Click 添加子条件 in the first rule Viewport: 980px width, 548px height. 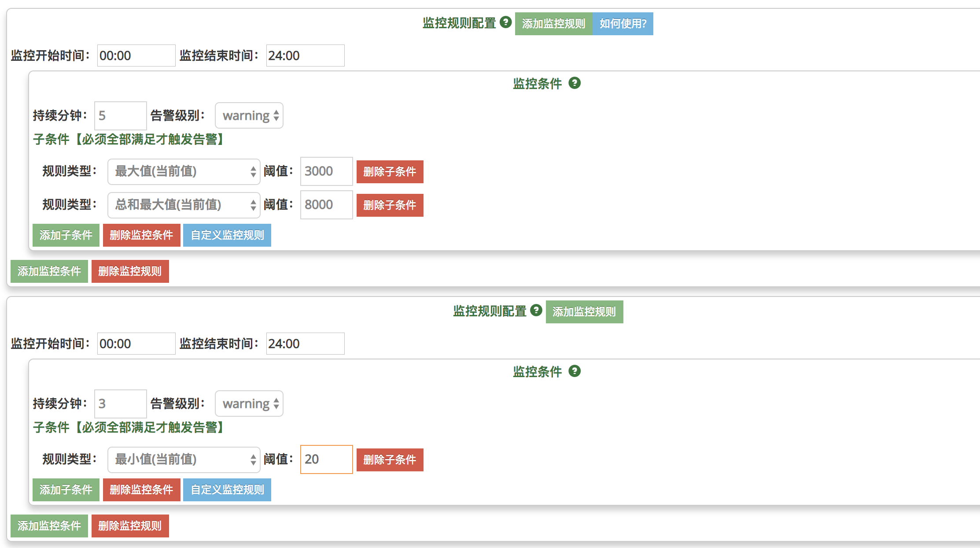click(66, 235)
